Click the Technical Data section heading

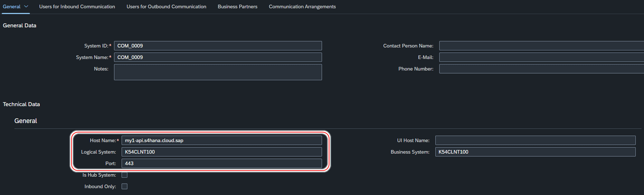tap(21, 104)
